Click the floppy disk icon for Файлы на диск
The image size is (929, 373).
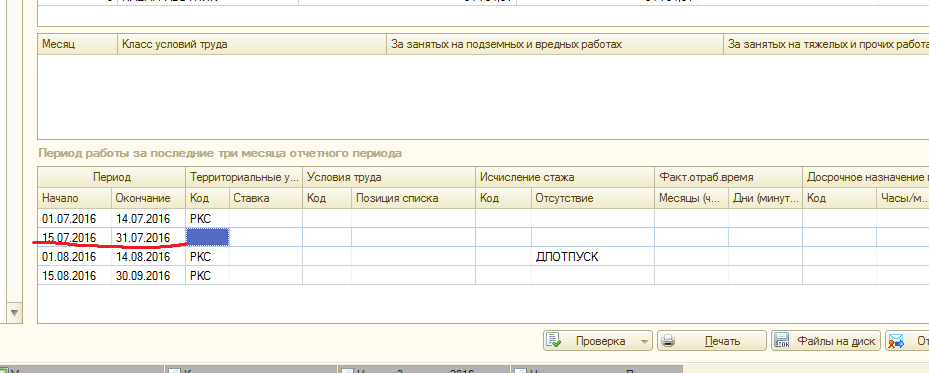[x=782, y=341]
